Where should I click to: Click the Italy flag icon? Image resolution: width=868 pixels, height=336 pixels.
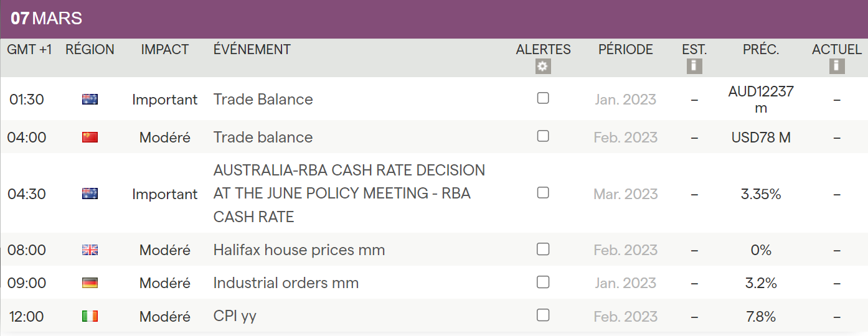(x=90, y=317)
